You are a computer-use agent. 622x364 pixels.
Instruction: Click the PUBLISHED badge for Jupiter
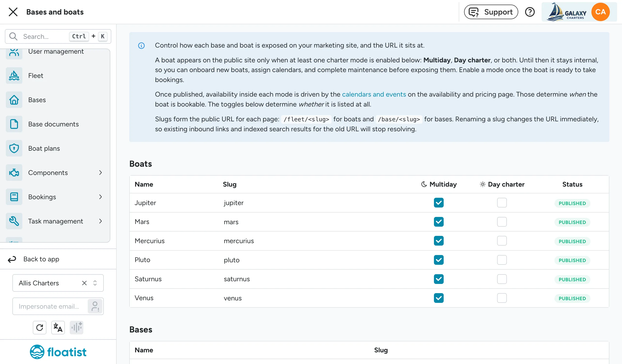pyautogui.click(x=572, y=203)
